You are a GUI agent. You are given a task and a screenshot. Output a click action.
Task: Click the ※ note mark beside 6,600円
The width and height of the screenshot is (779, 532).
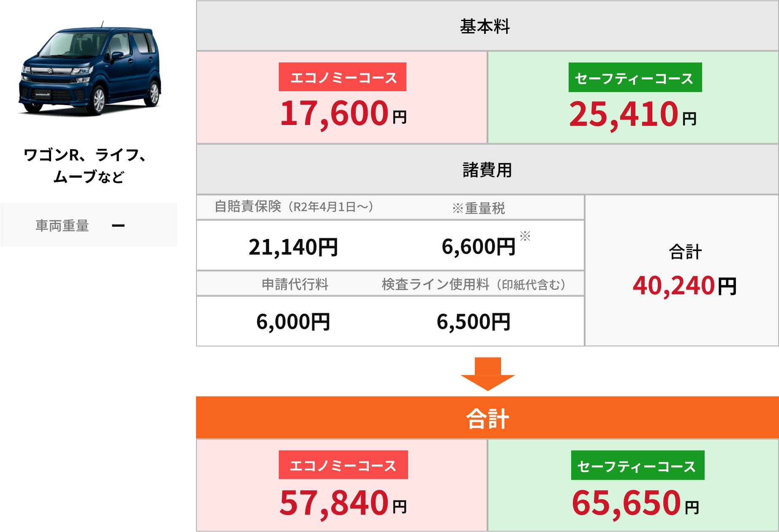coord(525,236)
